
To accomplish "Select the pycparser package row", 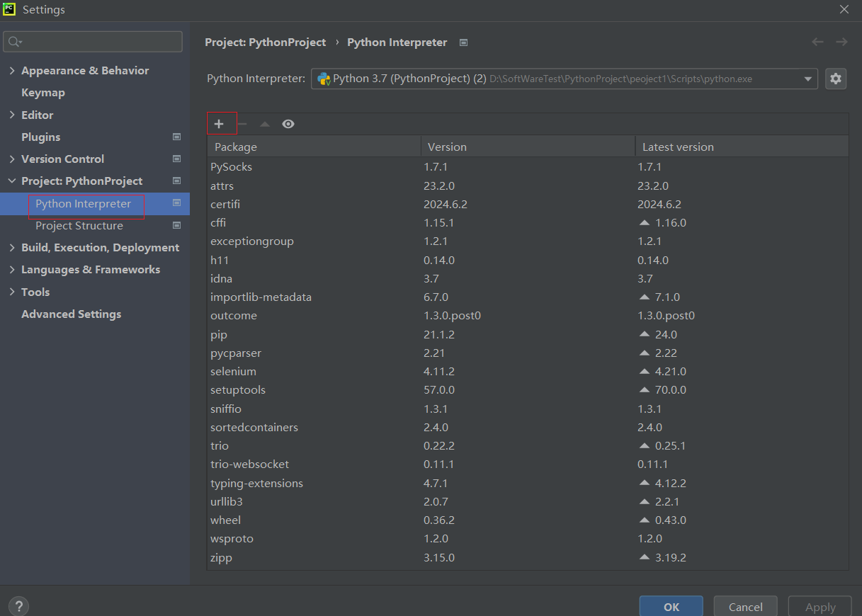I will tap(528, 353).
